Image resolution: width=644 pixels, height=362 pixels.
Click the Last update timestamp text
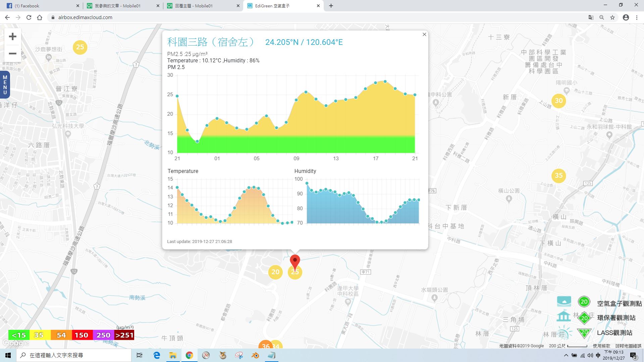[x=200, y=242]
